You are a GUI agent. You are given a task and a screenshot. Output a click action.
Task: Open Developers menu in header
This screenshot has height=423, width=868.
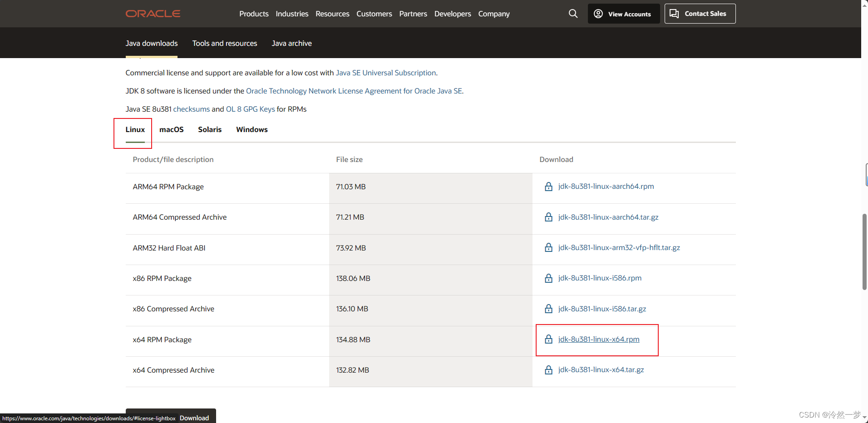pos(453,14)
